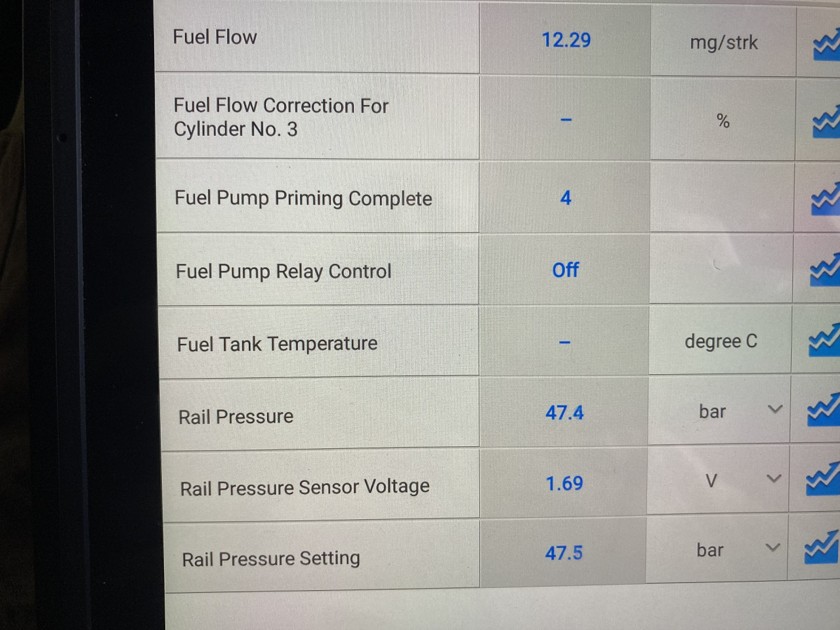The height and width of the screenshot is (630, 840).
Task: Select the Fuel Pump Relay Control Off value
Action: (566, 270)
